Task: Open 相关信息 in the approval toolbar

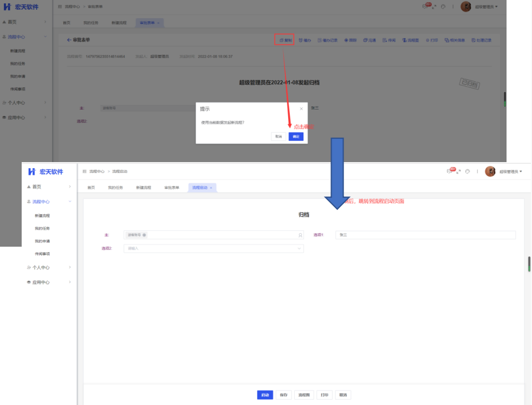Action: (455, 40)
